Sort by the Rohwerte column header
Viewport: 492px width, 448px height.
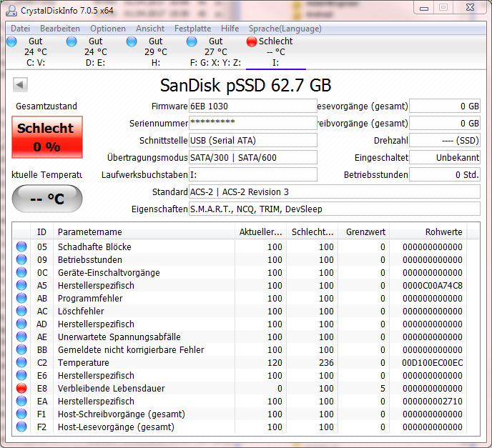point(428,232)
